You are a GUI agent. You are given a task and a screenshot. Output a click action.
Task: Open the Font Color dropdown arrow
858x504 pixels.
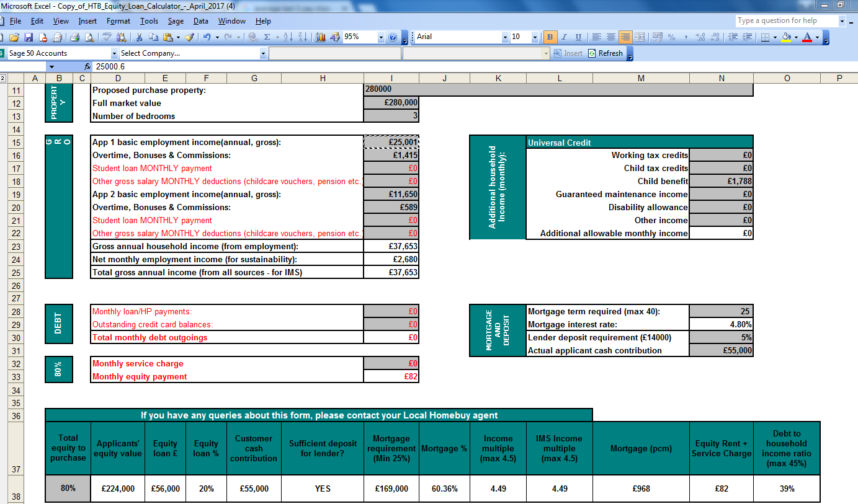click(x=817, y=37)
